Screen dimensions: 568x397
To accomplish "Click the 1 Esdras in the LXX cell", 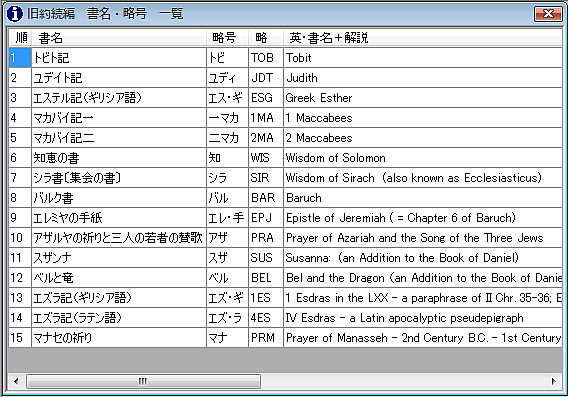I will click(423, 298).
